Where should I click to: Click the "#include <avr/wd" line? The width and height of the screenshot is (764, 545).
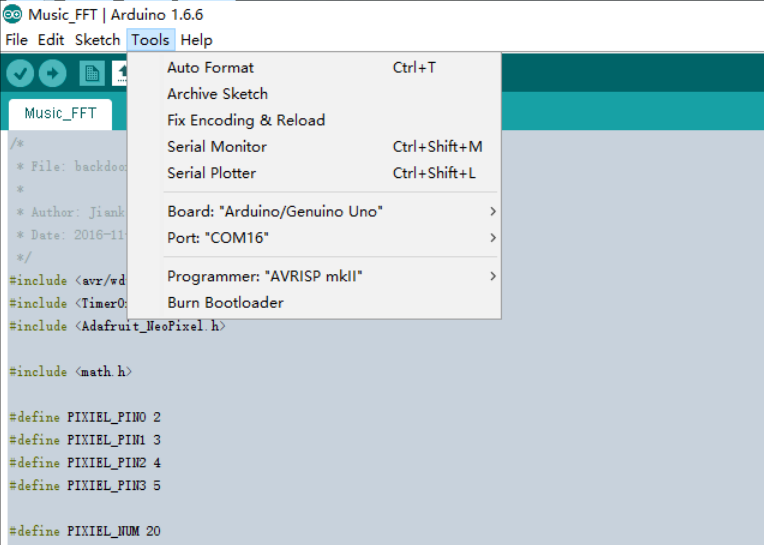[68, 281]
